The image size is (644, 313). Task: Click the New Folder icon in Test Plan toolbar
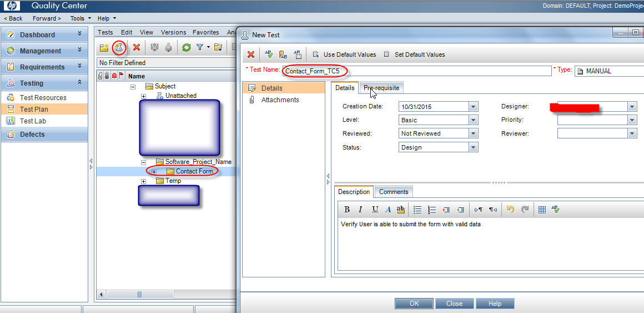click(x=104, y=47)
